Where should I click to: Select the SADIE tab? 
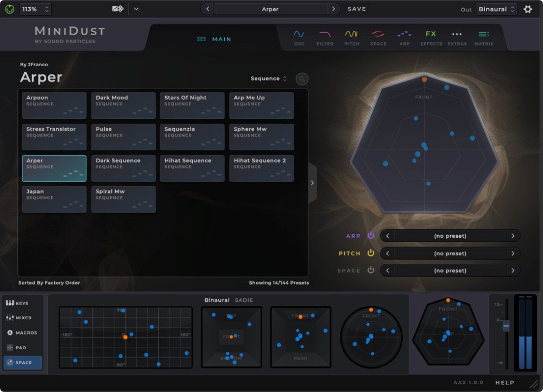click(244, 300)
